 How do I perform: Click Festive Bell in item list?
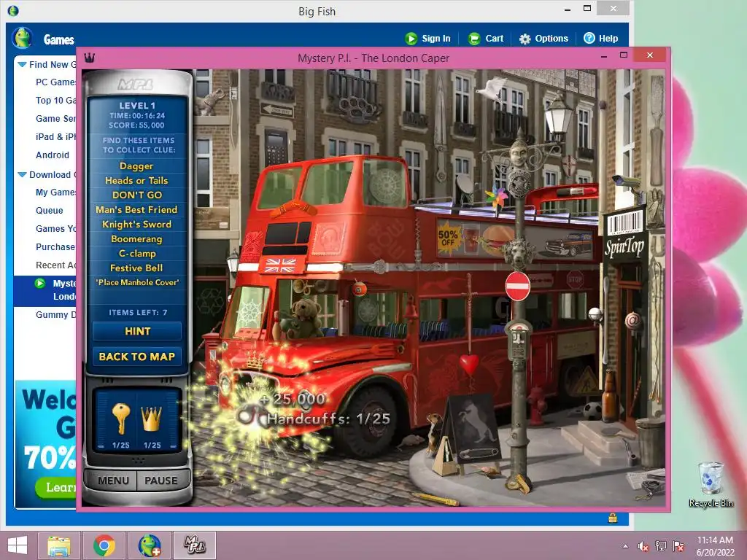(x=136, y=268)
